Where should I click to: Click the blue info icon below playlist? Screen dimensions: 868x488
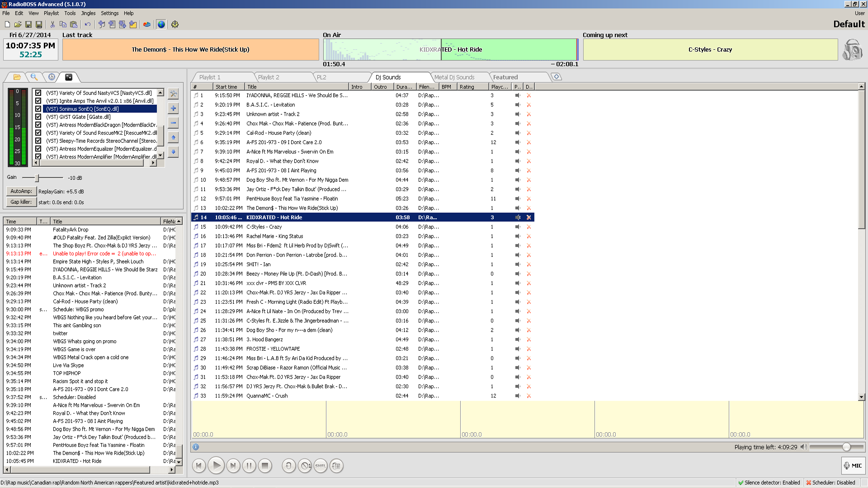point(196,447)
